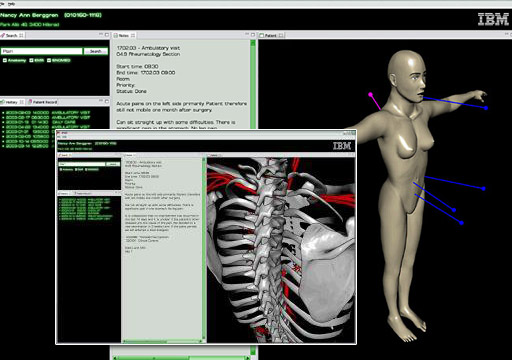Click the search field in the front window
This screenshot has height=360, width=512.
click(x=82, y=164)
